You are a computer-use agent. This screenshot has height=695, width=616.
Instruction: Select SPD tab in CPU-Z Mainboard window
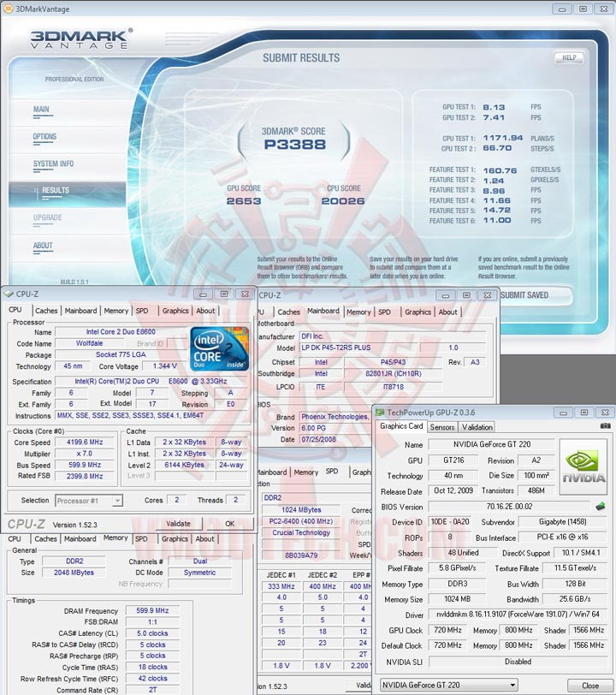(x=384, y=312)
